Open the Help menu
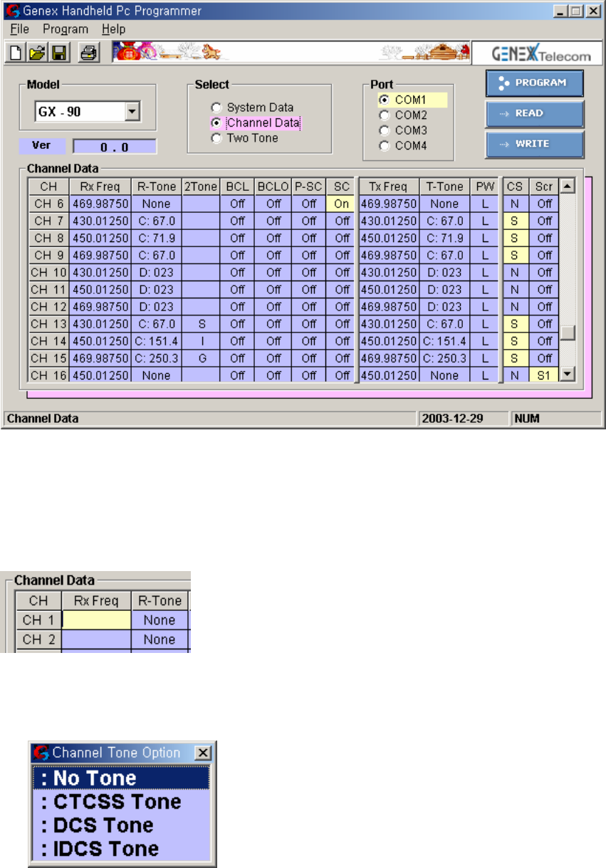This screenshot has height=868, width=606. pyautogui.click(x=113, y=29)
